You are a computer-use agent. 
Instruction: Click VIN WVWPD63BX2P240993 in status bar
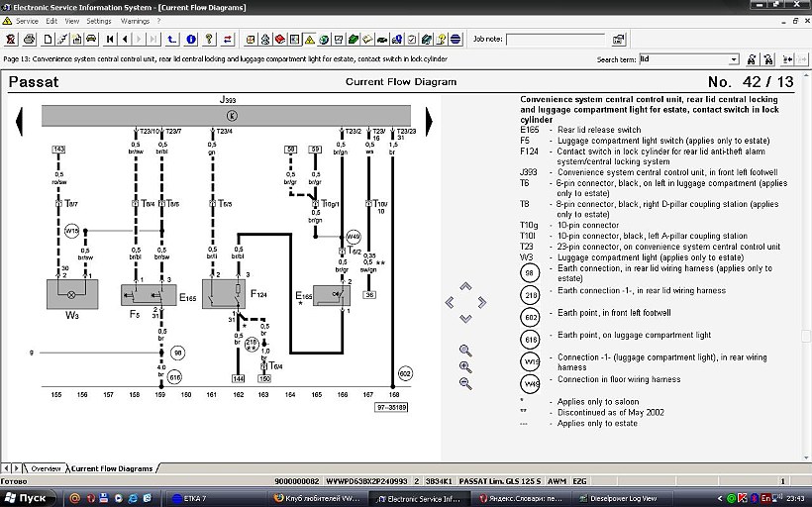coord(366,481)
